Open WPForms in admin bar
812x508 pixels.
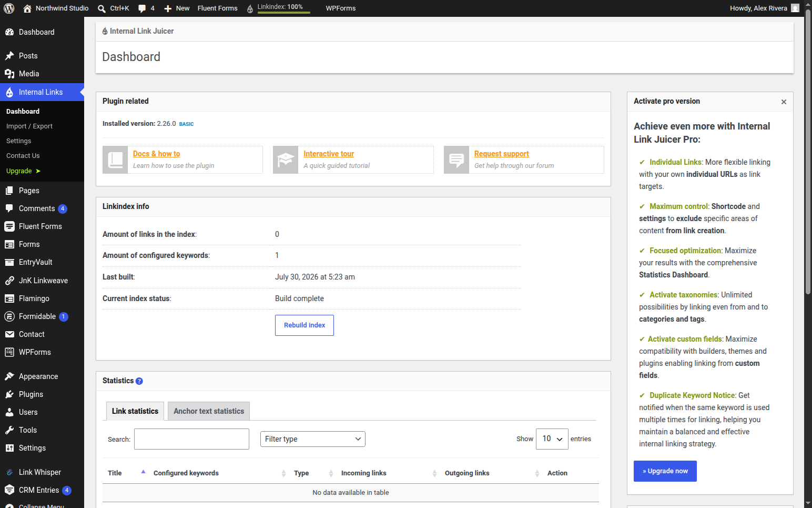tap(341, 8)
